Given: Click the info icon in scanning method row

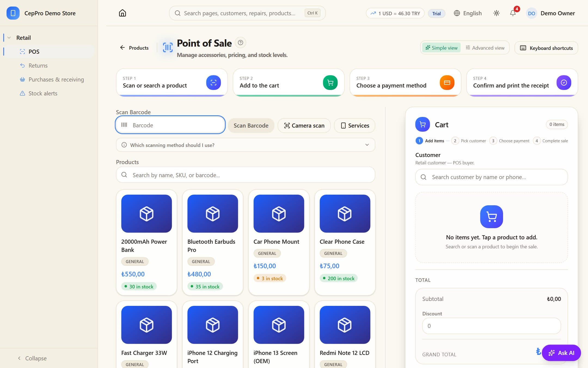Looking at the screenshot, I should pyautogui.click(x=124, y=145).
